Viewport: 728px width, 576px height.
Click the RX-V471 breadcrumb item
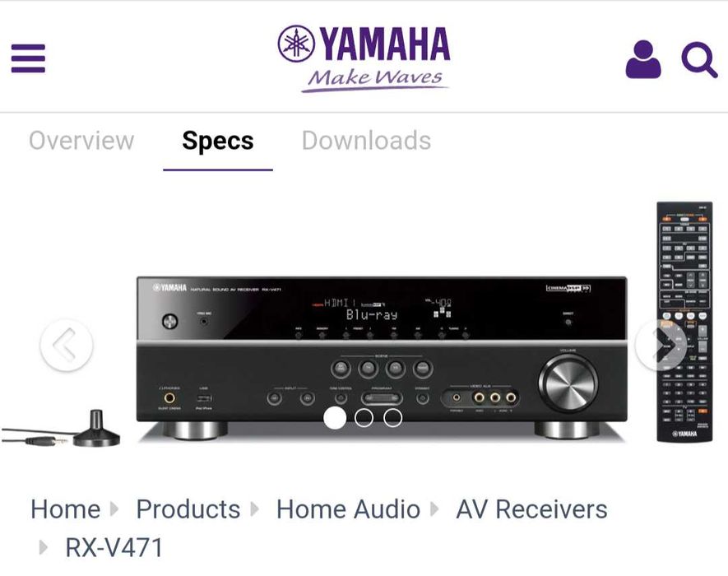(x=114, y=548)
